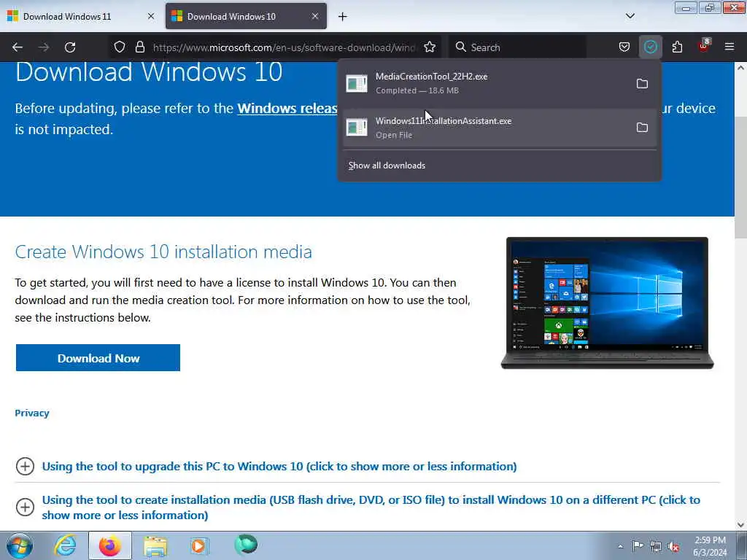Open the tracking protection shield icon
Viewport: 747px width, 560px height.
click(120, 47)
